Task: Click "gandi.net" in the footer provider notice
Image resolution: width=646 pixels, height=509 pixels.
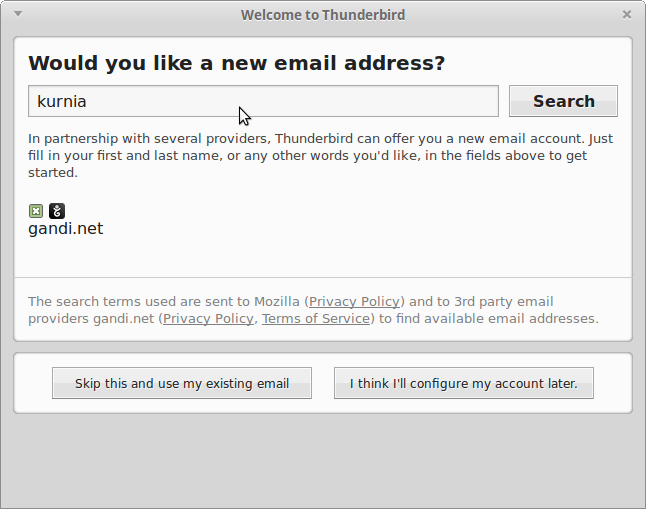Action: tap(123, 319)
